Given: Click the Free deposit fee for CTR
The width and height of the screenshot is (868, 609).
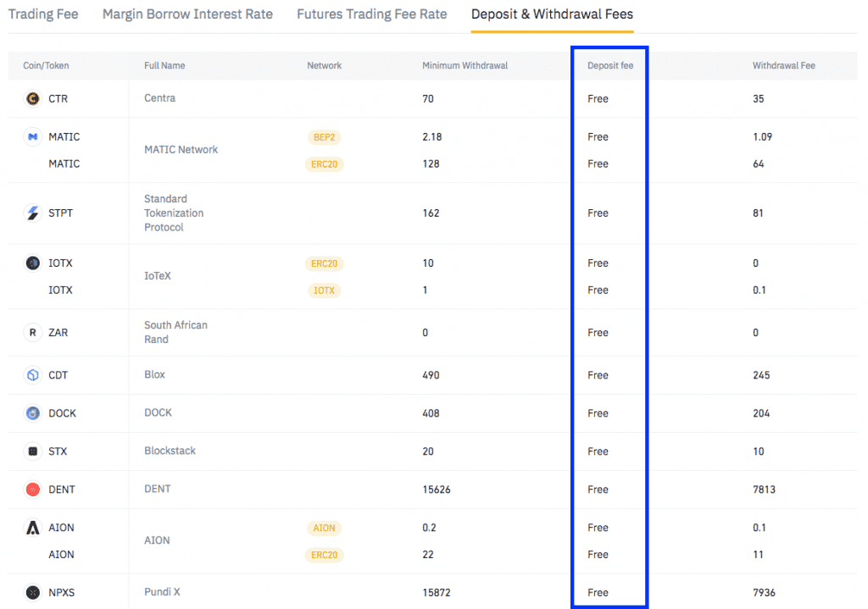Looking at the screenshot, I should point(598,98).
